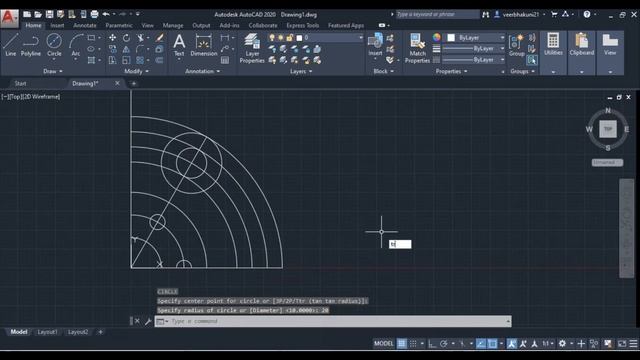Toggle object snap tracking in status bar
The width and height of the screenshot is (640, 360).
481,344
